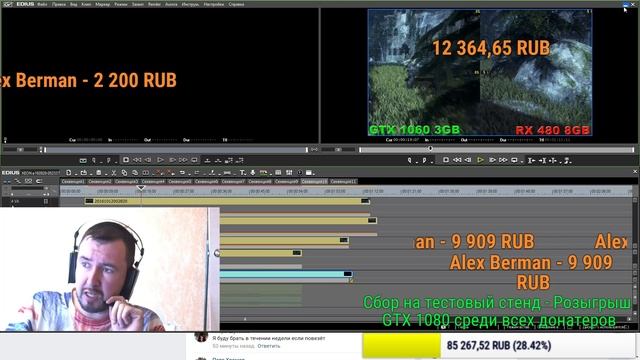Open dropdown arrow beside the Title tool
The image size is (640, 360).
coord(246,173)
